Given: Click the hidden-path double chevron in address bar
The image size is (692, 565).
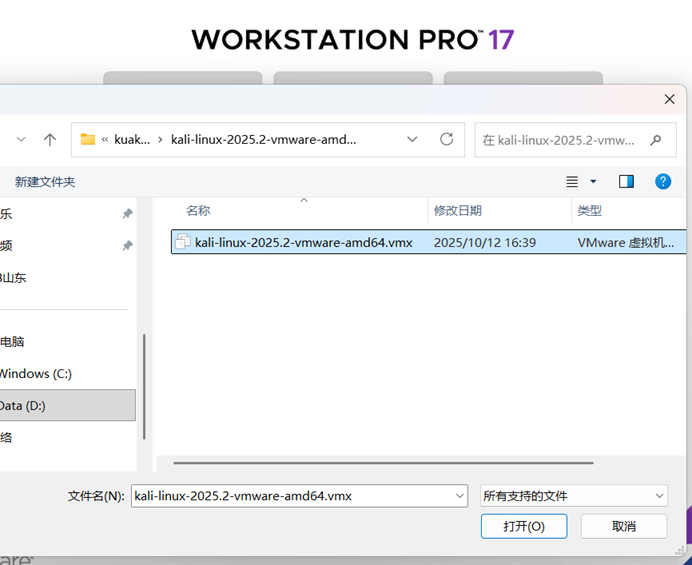Looking at the screenshot, I should (x=105, y=140).
